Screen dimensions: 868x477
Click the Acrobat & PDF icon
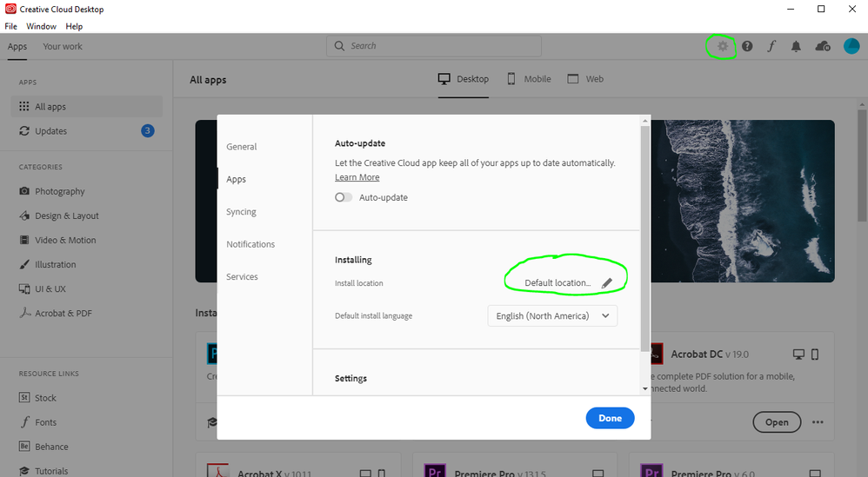point(25,313)
